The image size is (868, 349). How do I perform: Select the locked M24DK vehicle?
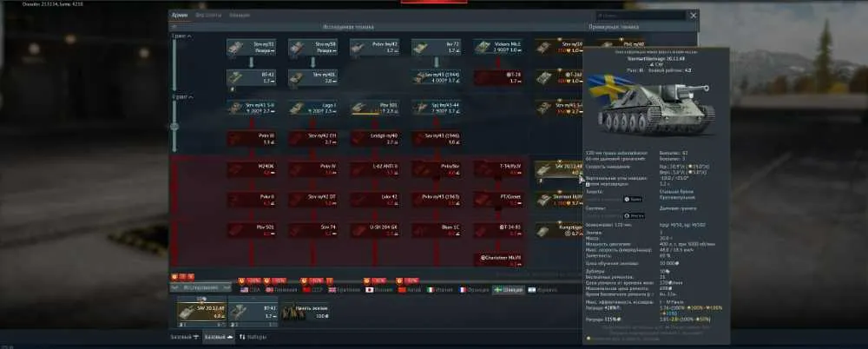click(252, 169)
